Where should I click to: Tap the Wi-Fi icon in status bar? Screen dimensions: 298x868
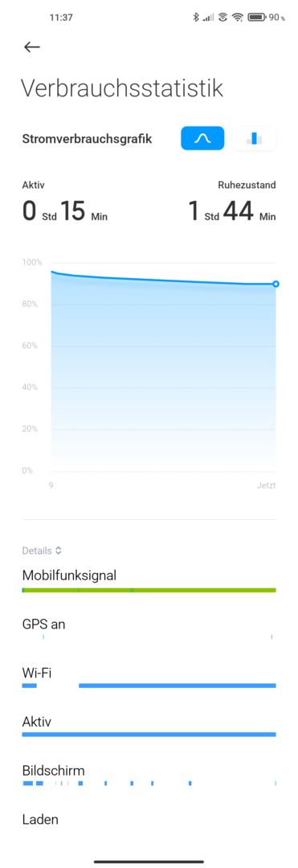tap(238, 17)
